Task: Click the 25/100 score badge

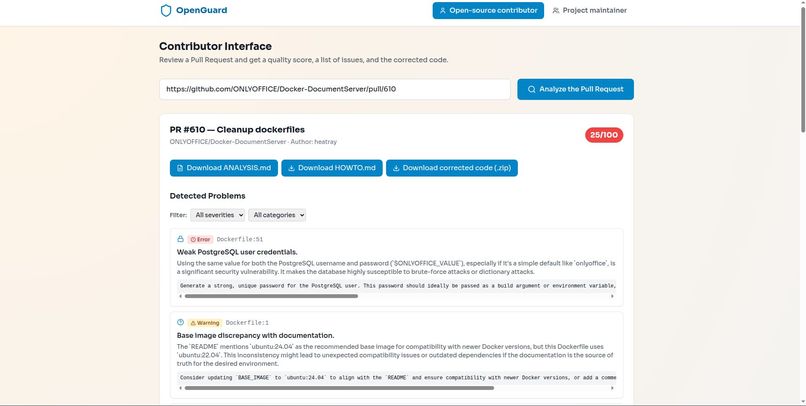Action: tap(603, 135)
